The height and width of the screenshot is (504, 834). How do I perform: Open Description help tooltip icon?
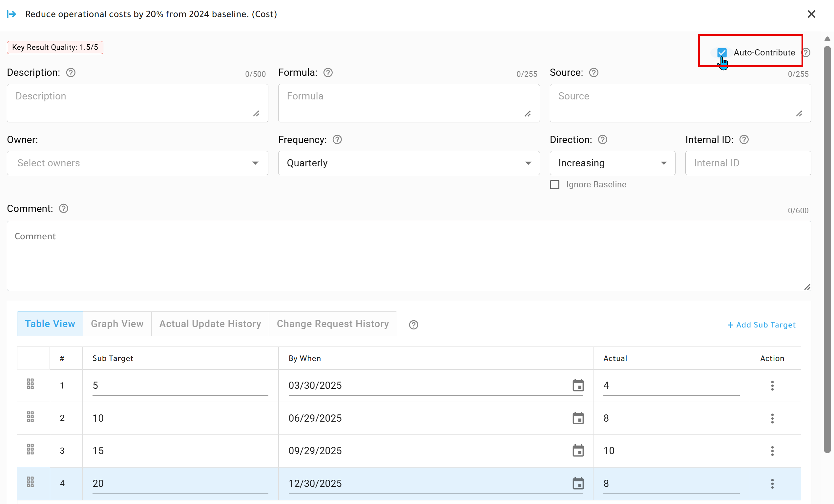pyautogui.click(x=71, y=73)
